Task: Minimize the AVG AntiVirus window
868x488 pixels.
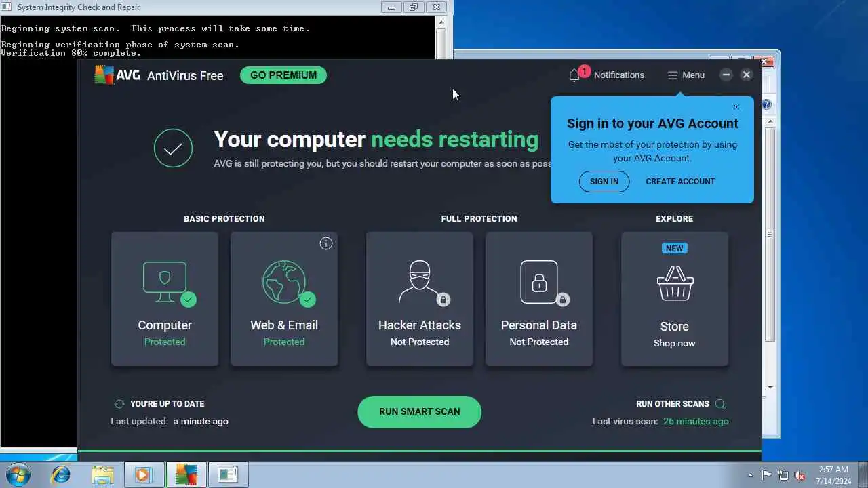Action: 726,75
